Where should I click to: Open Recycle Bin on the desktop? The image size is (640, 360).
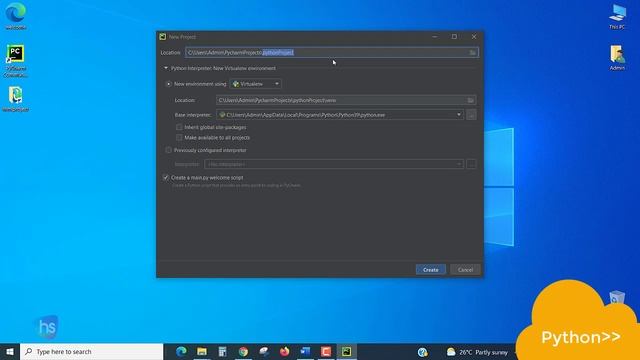617,298
